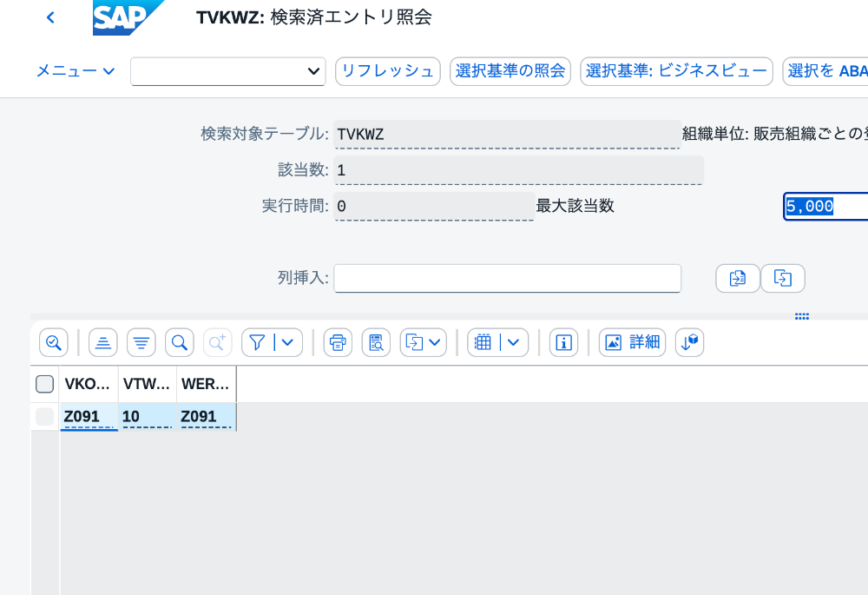Click the export icon
The height and width of the screenshot is (595, 868).
tap(414, 342)
